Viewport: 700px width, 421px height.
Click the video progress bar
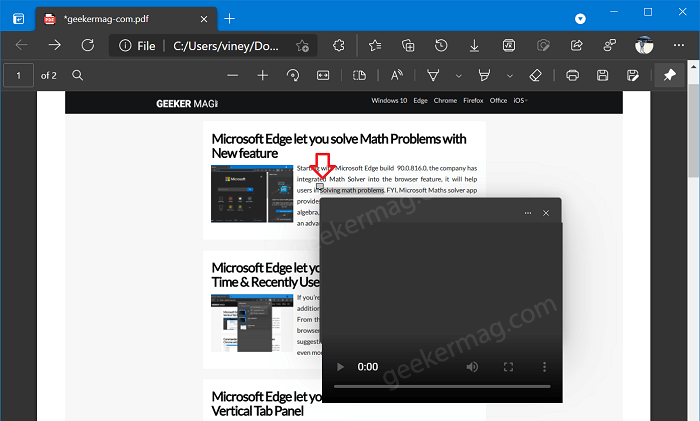[442, 387]
